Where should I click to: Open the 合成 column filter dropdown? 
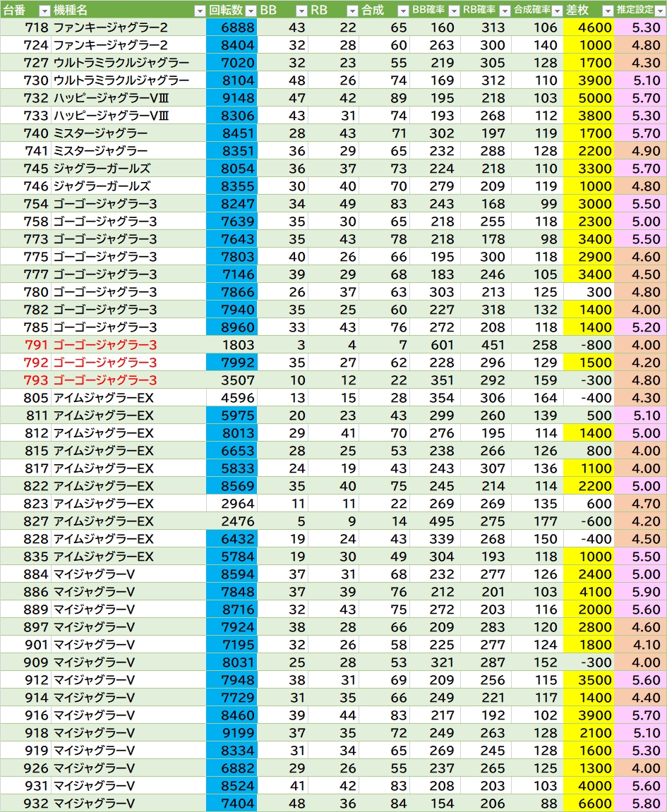pyautogui.click(x=403, y=11)
